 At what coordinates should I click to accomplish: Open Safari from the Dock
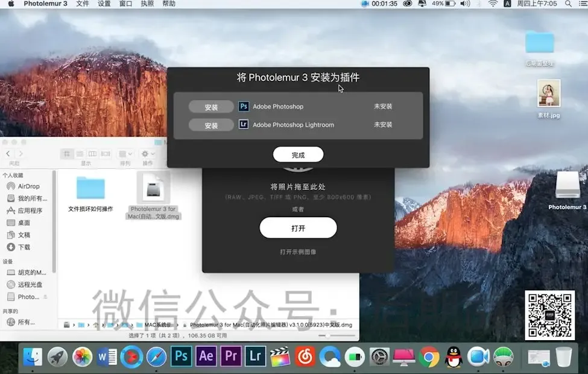[156, 357]
